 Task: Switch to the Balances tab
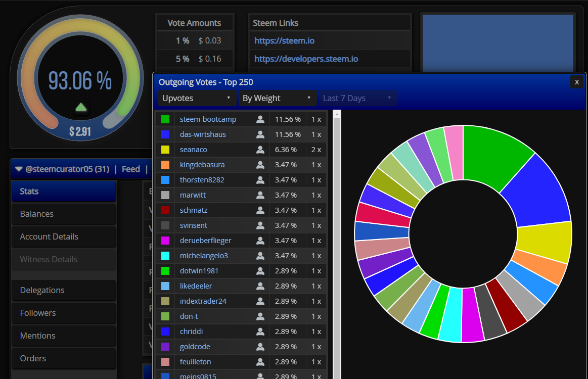(64, 214)
